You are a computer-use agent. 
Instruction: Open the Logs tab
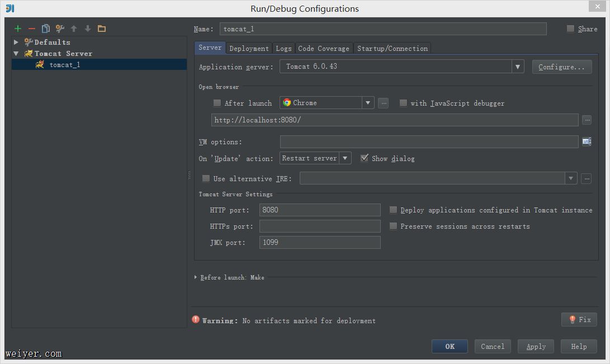click(283, 48)
